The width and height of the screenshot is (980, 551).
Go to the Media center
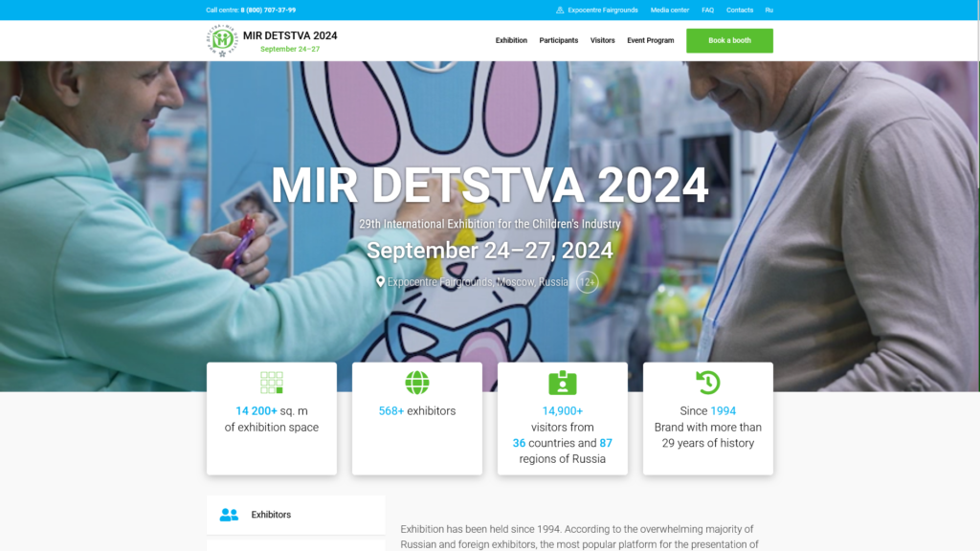[x=669, y=10]
